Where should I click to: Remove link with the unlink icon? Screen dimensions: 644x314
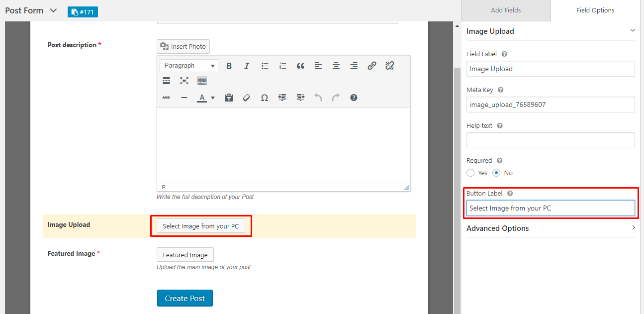389,66
